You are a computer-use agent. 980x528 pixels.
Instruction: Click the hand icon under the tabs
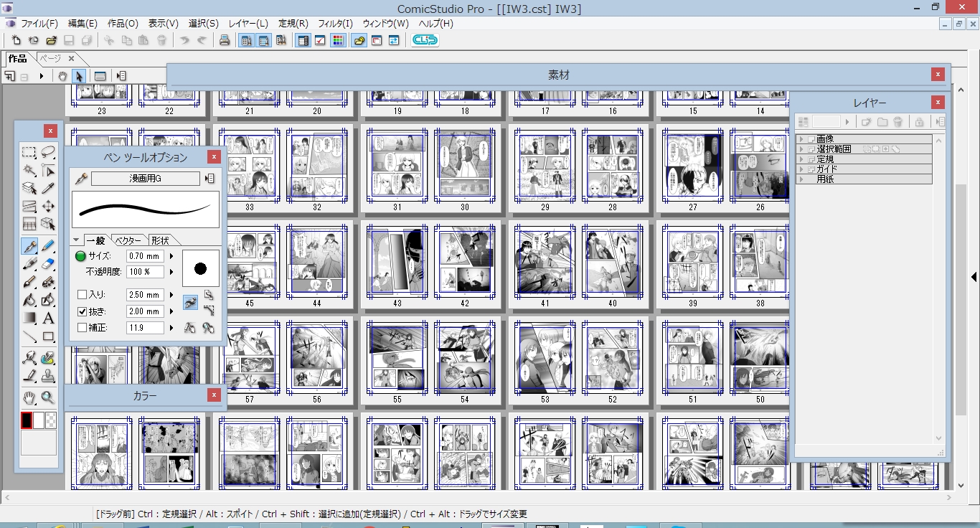pyautogui.click(x=62, y=76)
